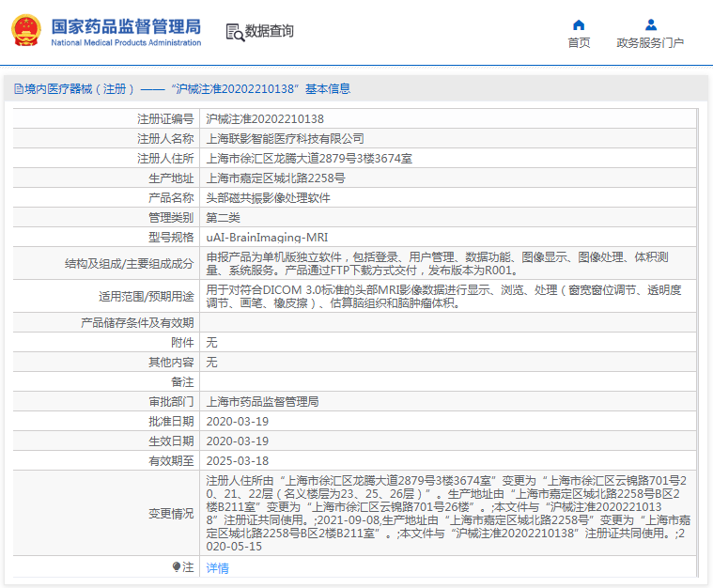Open the 详情 link
This screenshot has height=588, width=713.
point(217,568)
